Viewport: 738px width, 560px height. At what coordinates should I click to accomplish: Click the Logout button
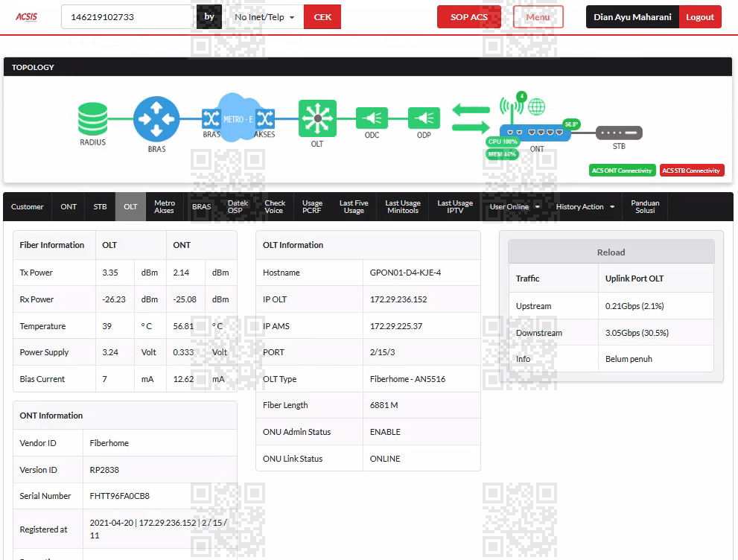(700, 17)
